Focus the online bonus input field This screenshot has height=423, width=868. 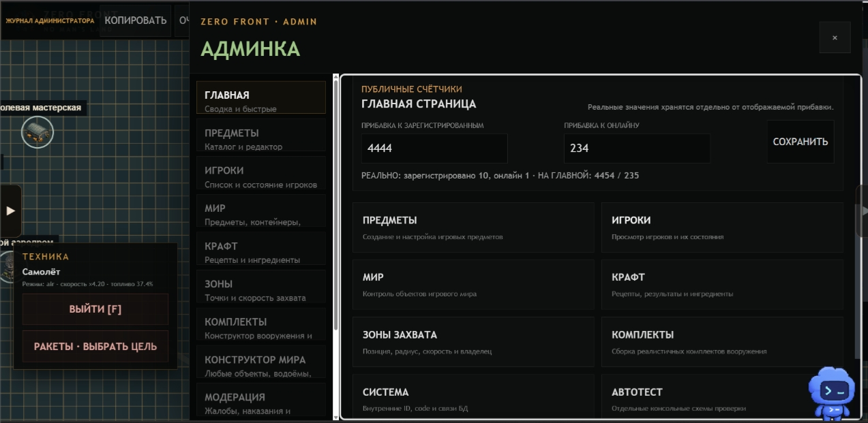click(637, 148)
